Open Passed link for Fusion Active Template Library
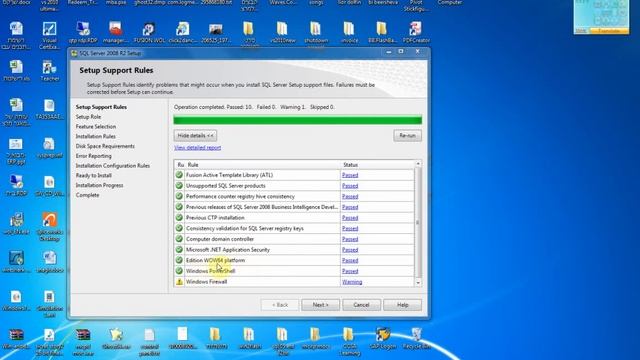640x360 pixels. (350, 175)
